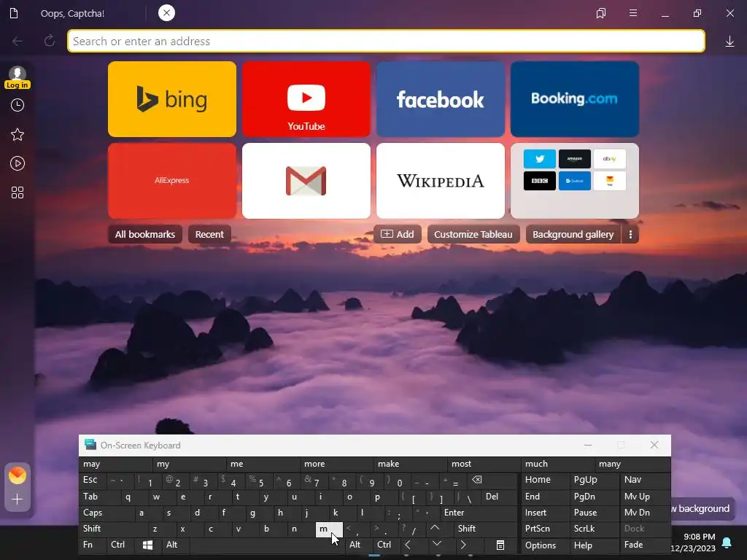The image size is (747, 560).
Task: Select the Oops, Captcha! tab
Action: tap(72, 13)
